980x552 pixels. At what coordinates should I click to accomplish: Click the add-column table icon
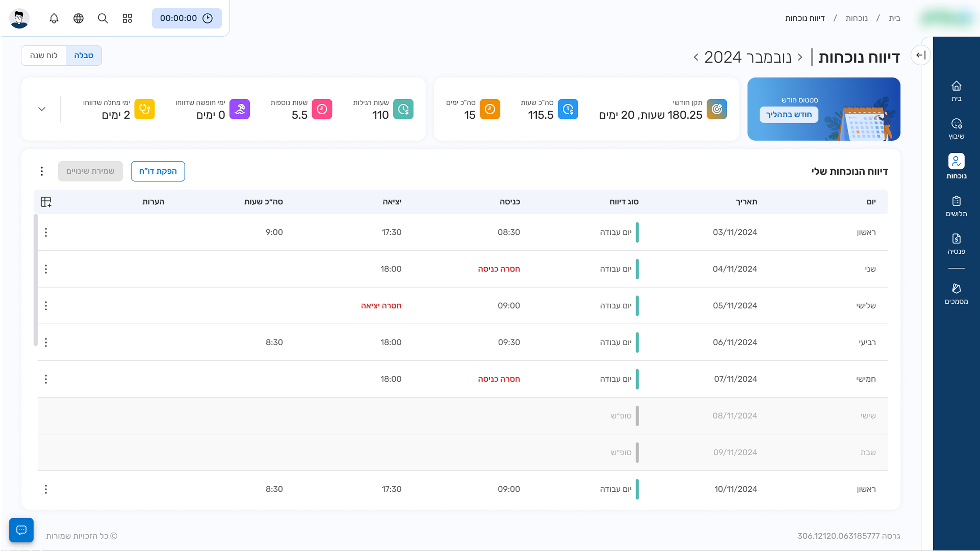(x=46, y=202)
